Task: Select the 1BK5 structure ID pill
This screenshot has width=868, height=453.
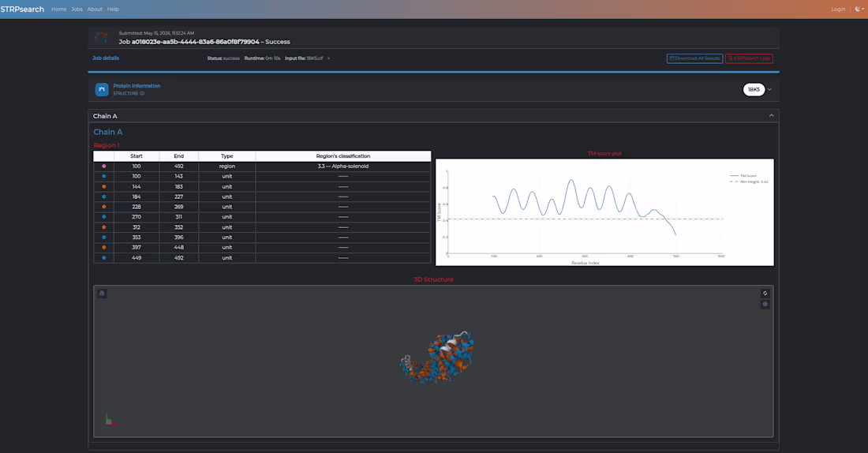Action: tap(754, 89)
